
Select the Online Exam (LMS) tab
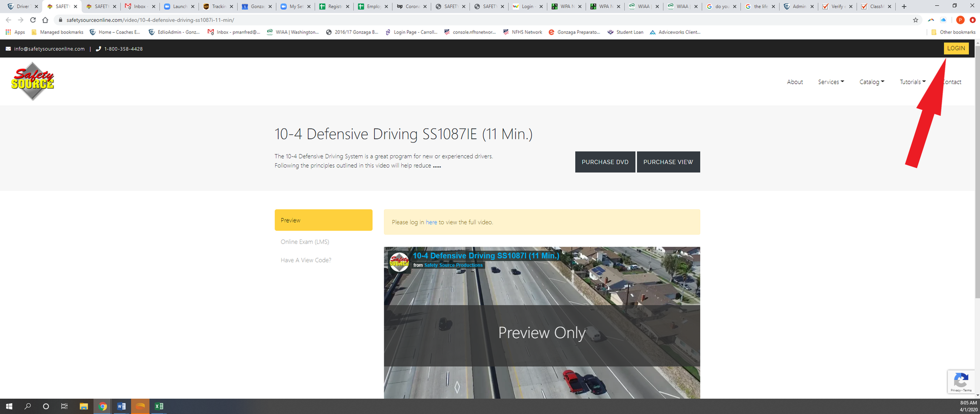(305, 242)
